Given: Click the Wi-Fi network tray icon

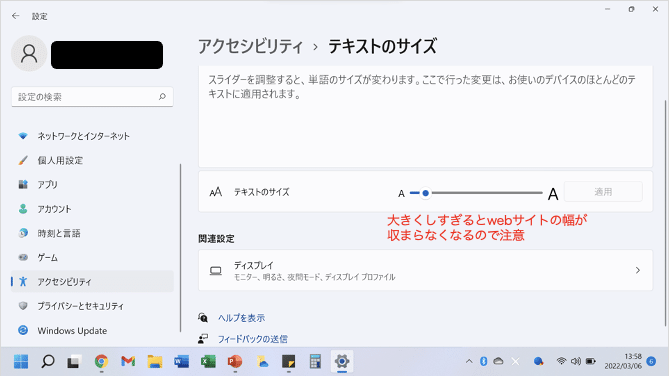Looking at the screenshot, I should click(x=561, y=361).
